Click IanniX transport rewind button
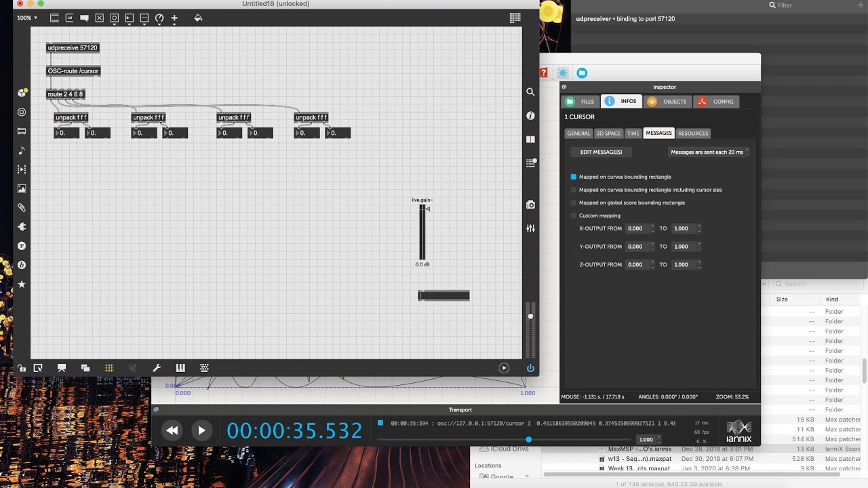The image size is (868, 488). [172, 430]
